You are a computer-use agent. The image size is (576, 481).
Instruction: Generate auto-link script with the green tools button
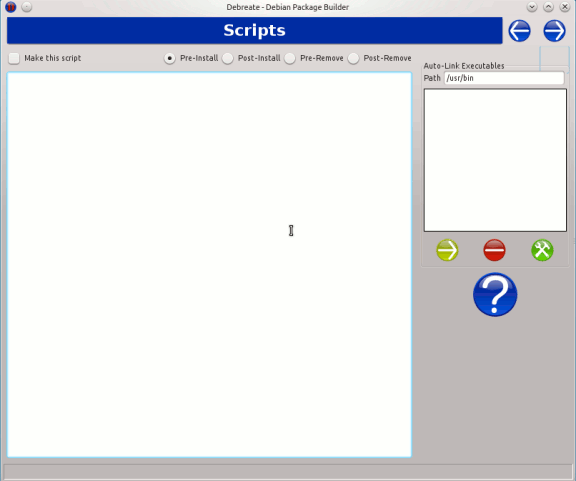click(542, 250)
